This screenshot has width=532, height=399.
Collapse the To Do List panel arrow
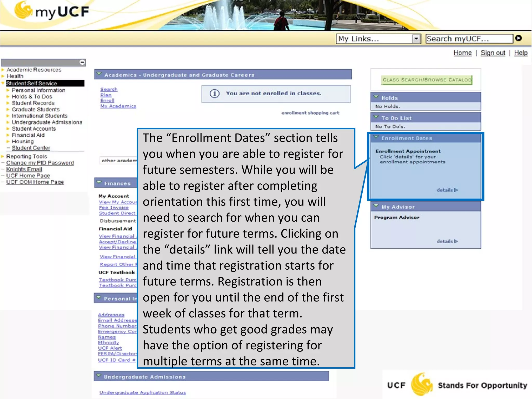click(x=376, y=117)
